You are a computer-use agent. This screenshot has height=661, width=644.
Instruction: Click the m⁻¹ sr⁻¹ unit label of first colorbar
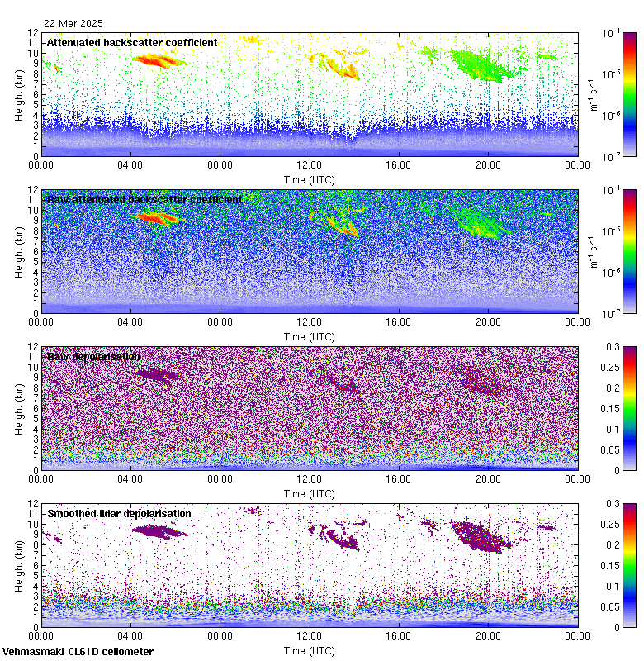(594, 95)
